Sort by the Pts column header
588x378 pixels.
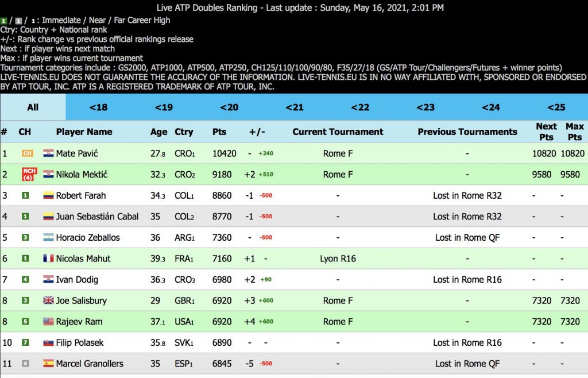click(x=219, y=132)
